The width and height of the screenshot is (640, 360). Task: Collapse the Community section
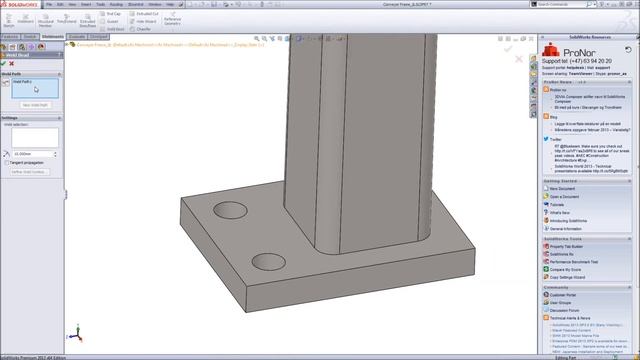(x=629, y=287)
